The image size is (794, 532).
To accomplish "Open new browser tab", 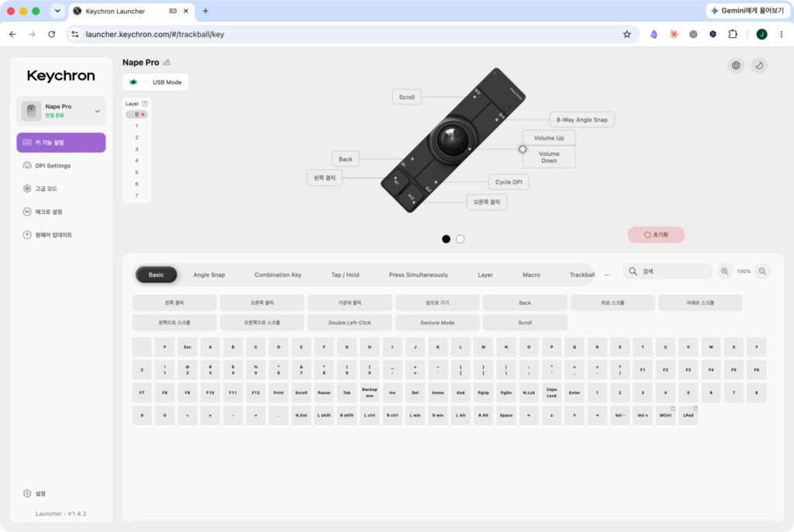I will click(205, 11).
